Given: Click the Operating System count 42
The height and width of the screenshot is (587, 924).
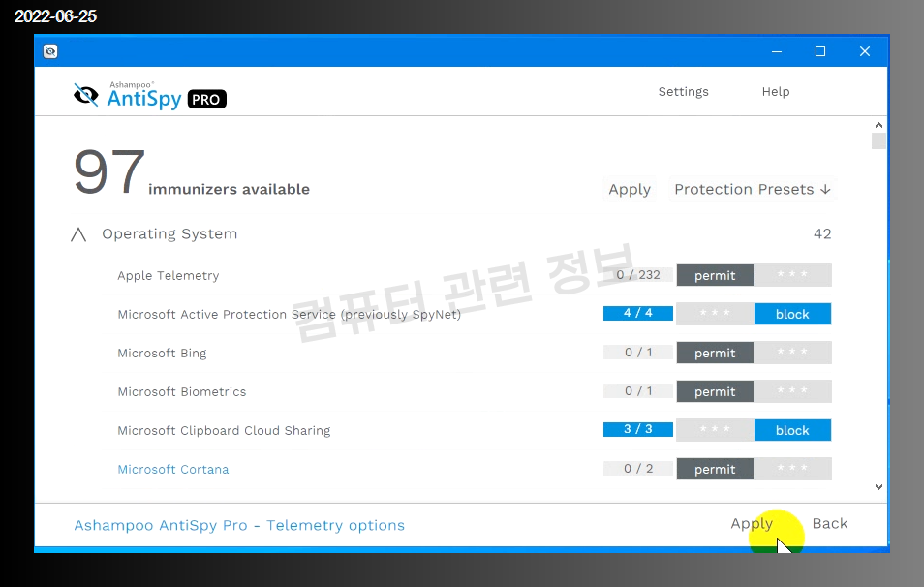Looking at the screenshot, I should pos(822,234).
